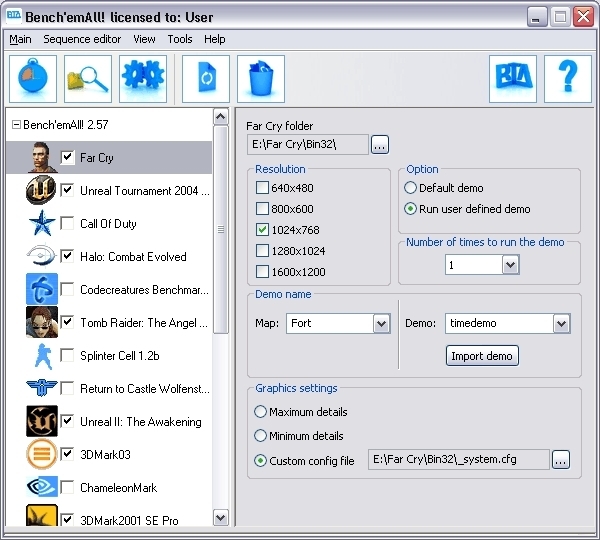Check the 1600x1200 resolution checkbox
Screen dimensions: 600x540
coord(262,272)
